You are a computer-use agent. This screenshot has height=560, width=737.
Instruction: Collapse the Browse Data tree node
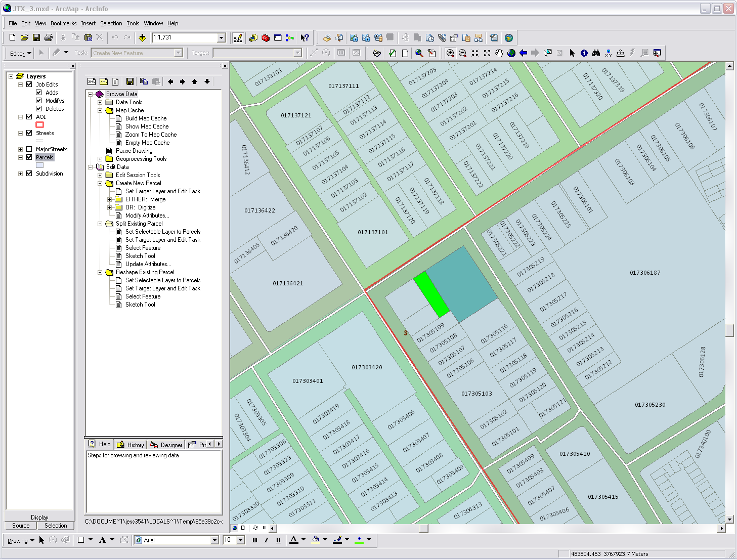point(90,94)
